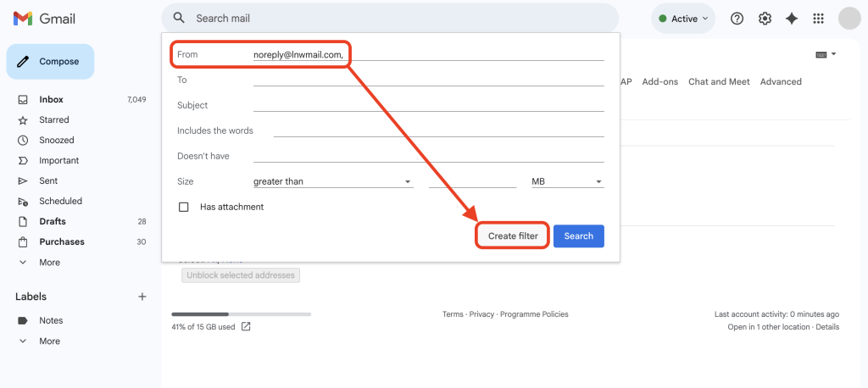Open the Google apps grid
Screen dimensions: 868x388
pyautogui.click(x=818, y=19)
